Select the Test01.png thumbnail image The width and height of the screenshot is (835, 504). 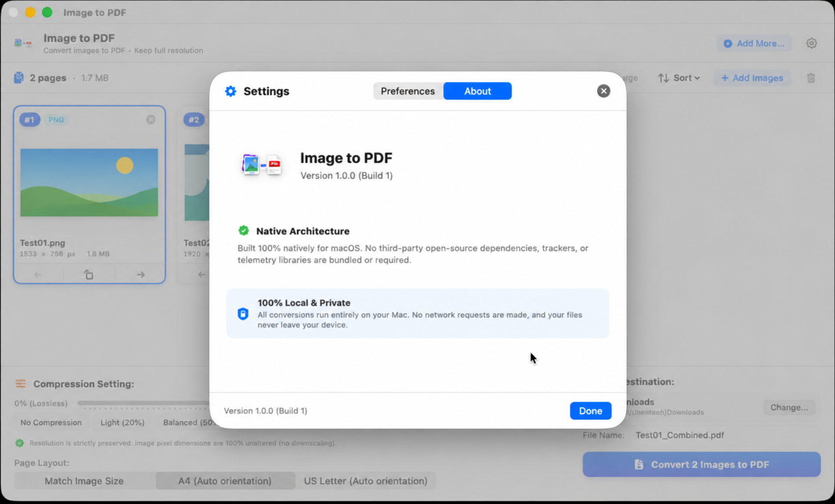(89, 182)
